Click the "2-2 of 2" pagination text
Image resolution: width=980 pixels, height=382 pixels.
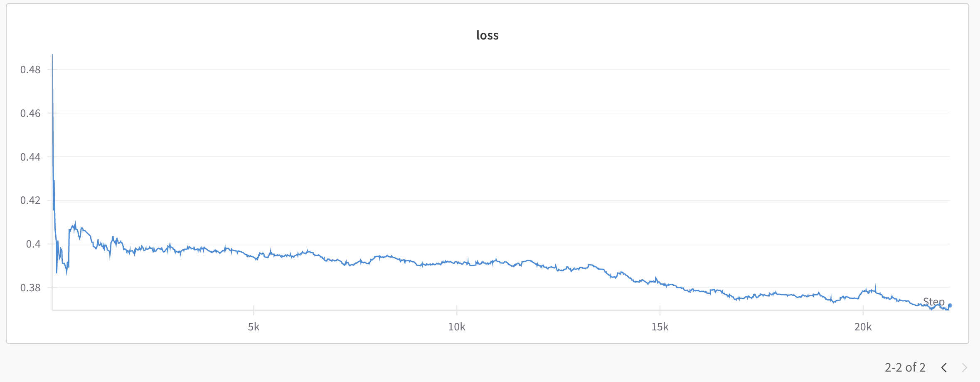(x=905, y=367)
